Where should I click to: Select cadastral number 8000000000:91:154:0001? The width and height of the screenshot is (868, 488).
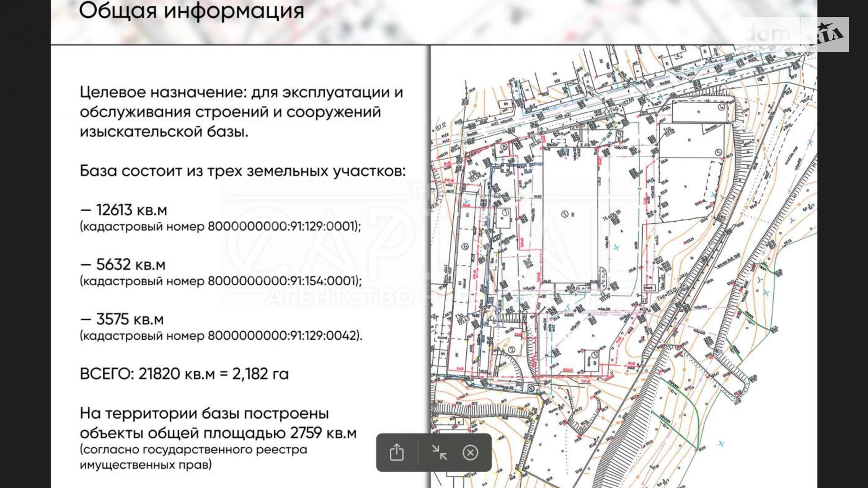point(283,281)
